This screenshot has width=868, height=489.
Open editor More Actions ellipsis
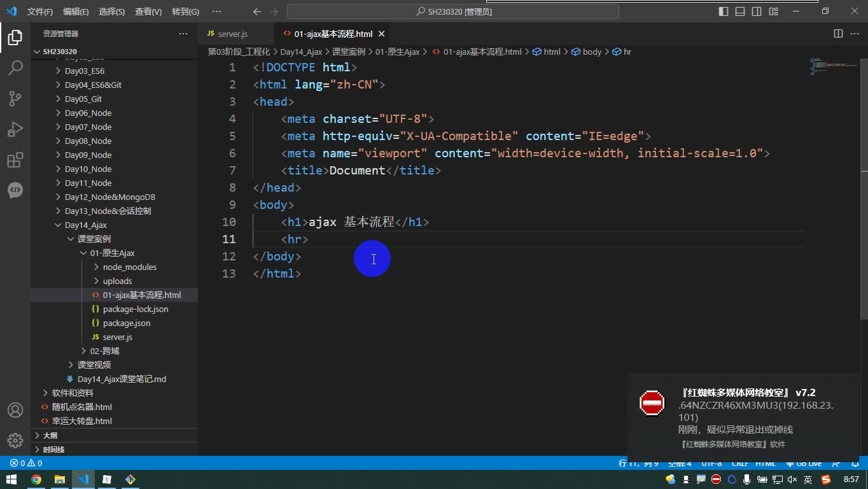pyautogui.click(x=855, y=34)
